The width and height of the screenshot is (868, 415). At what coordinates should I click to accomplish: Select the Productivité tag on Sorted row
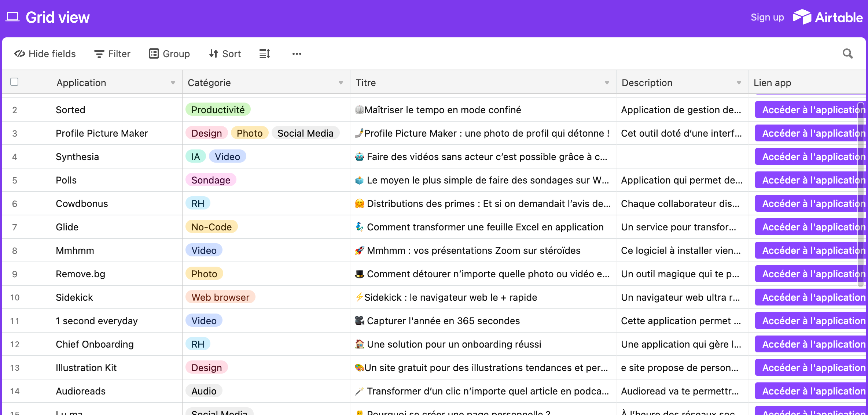click(x=218, y=109)
